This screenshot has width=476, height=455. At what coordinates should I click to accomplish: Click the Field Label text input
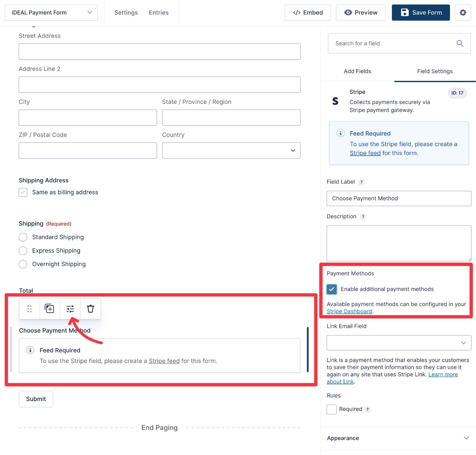(399, 198)
